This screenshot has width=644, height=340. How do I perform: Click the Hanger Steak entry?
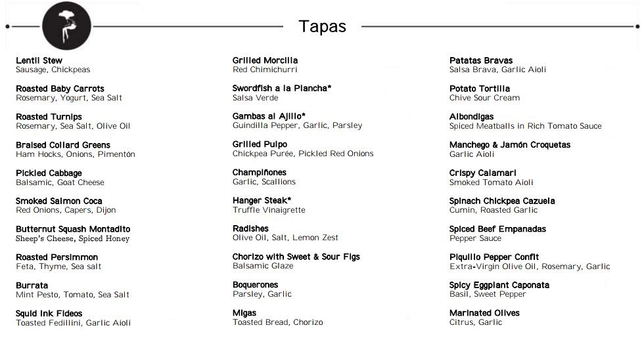click(x=262, y=200)
